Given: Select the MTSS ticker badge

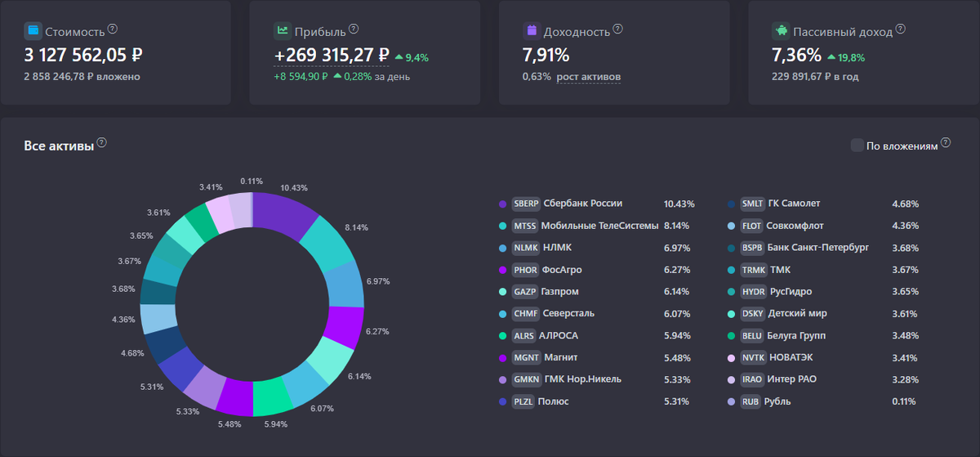Looking at the screenshot, I should [x=525, y=226].
